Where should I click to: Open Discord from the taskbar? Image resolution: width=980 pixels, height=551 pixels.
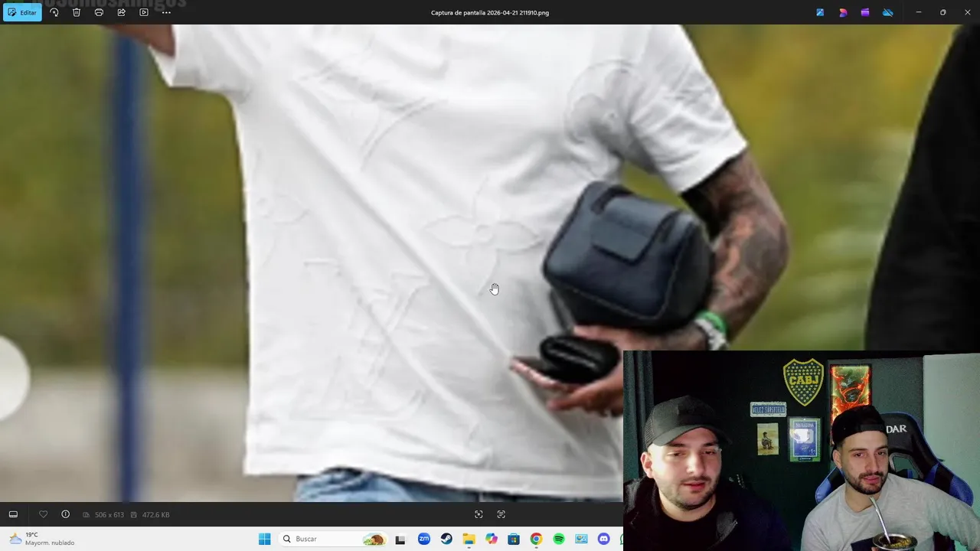(x=603, y=539)
